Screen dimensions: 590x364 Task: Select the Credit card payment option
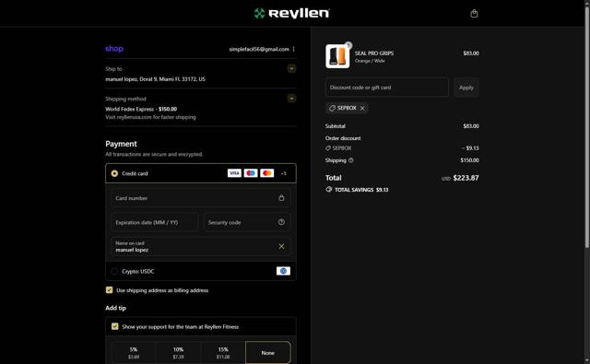click(114, 173)
